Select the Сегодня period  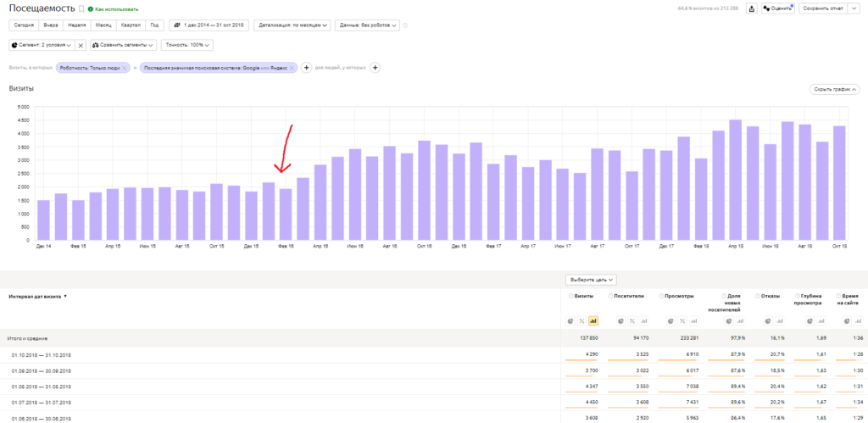tap(25, 25)
